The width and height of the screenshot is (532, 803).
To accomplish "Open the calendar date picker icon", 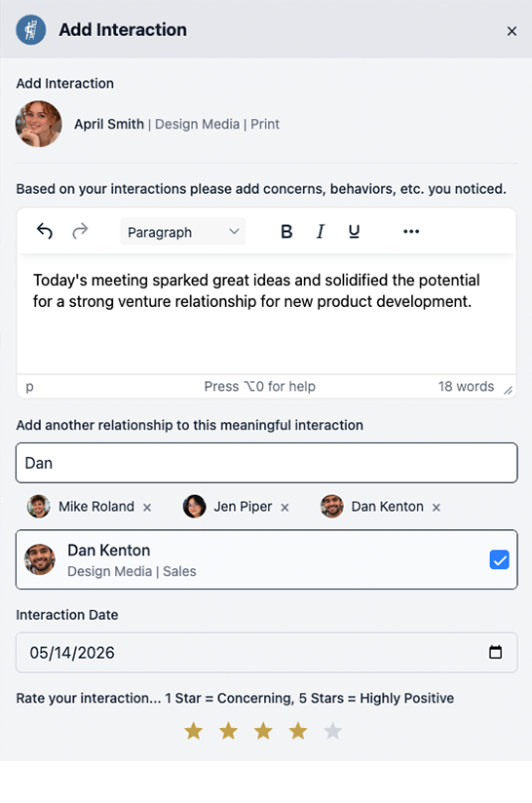I will coord(495,652).
